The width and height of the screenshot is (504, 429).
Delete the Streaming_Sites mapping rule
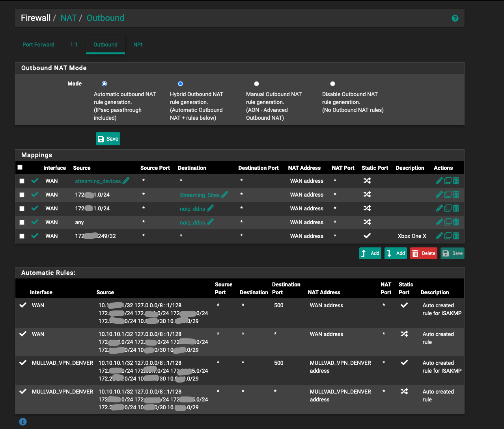tap(456, 195)
